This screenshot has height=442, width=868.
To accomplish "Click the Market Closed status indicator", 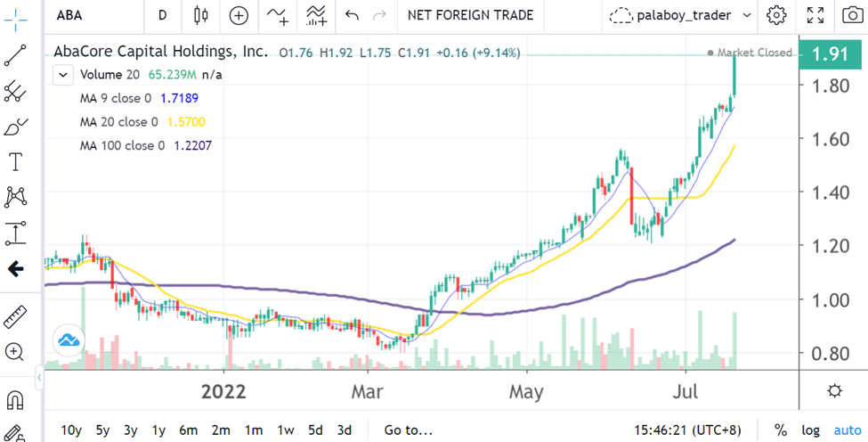I will point(750,53).
